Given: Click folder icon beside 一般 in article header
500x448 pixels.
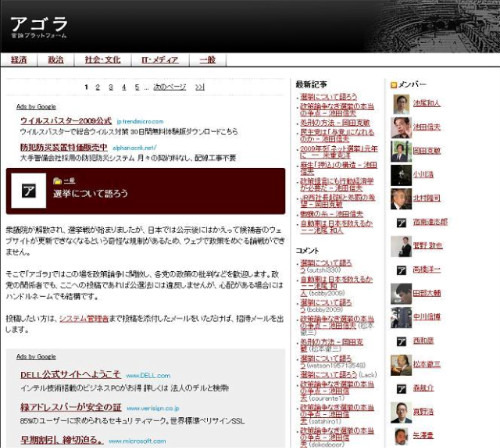Looking at the screenshot, I should [57, 181].
